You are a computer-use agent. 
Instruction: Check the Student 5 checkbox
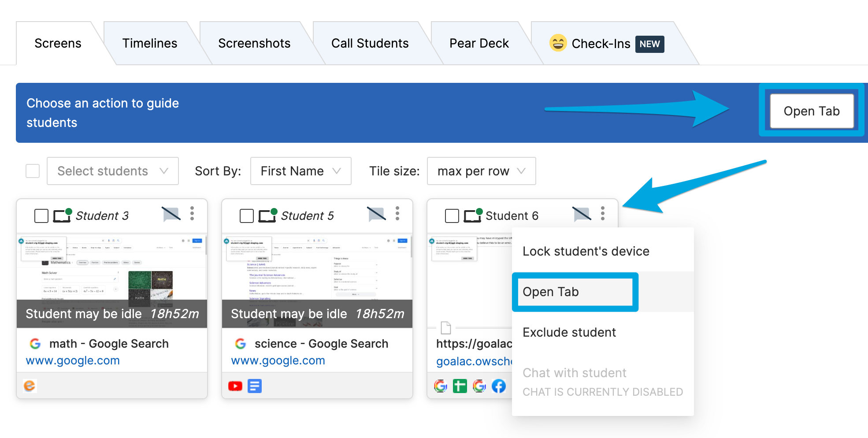coord(247,216)
